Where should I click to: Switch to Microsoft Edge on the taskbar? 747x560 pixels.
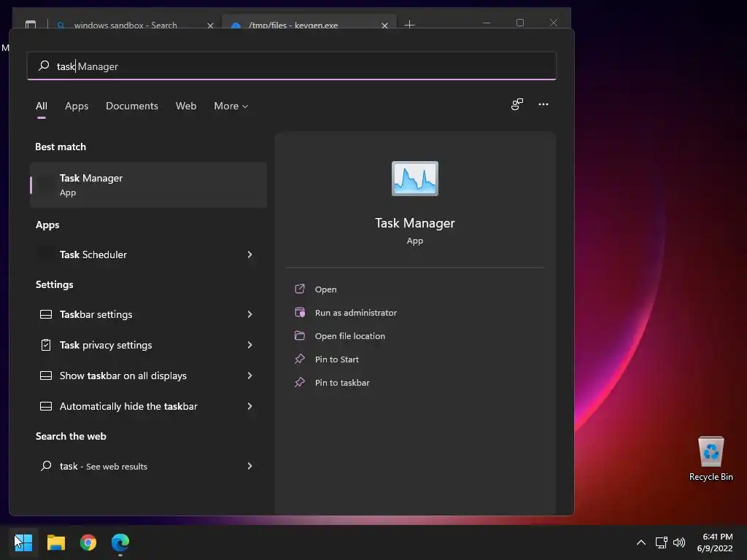(x=120, y=542)
